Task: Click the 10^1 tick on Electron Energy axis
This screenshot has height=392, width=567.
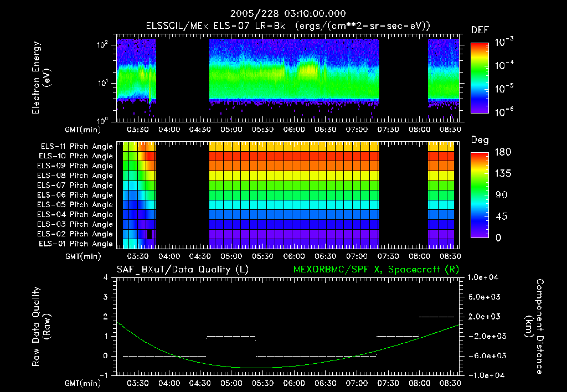Action: tap(102, 83)
